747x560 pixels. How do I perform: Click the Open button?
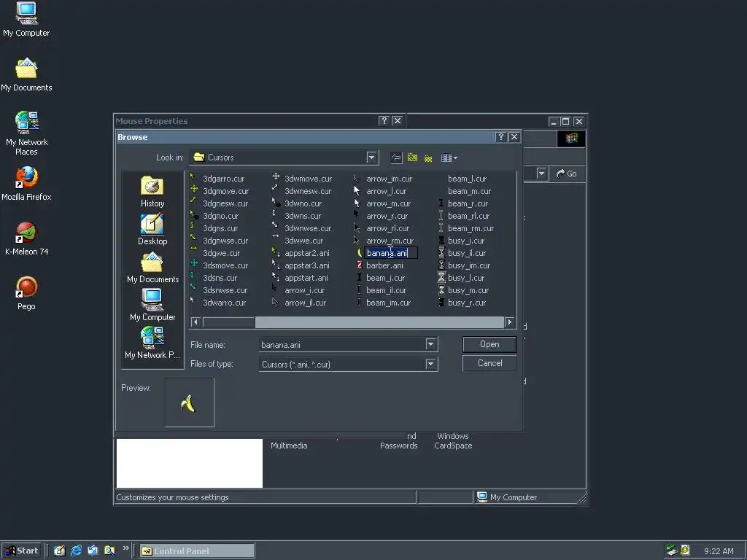click(489, 344)
